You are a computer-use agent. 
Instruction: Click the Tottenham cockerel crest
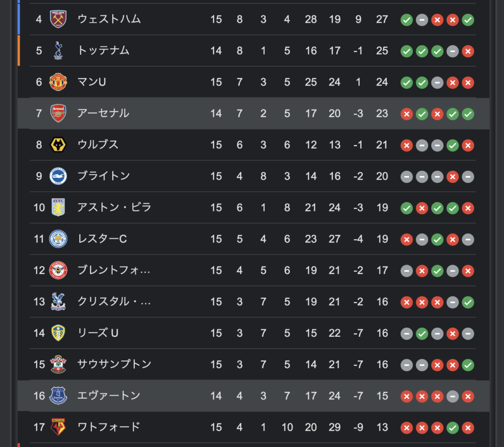[58, 51]
